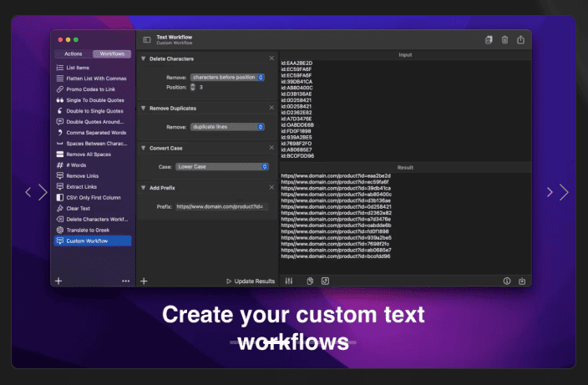The image size is (588, 385).
Task: Click the Prefix input field
Action: 222,206
